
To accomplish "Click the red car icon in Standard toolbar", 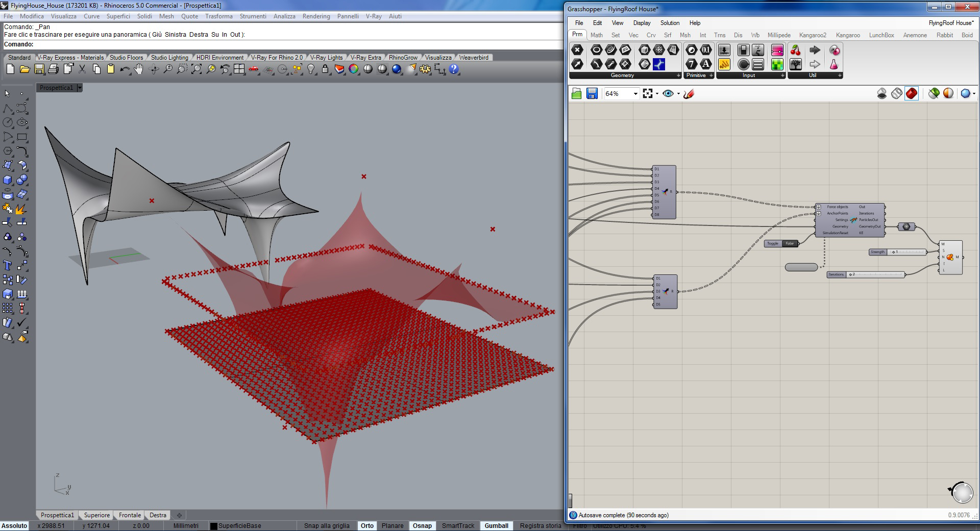I will pos(254,69).
